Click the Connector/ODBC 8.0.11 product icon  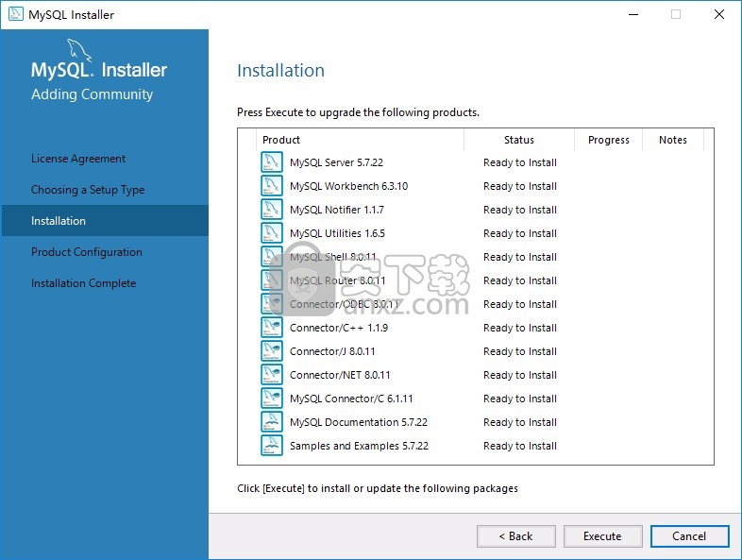pos(272,304)
